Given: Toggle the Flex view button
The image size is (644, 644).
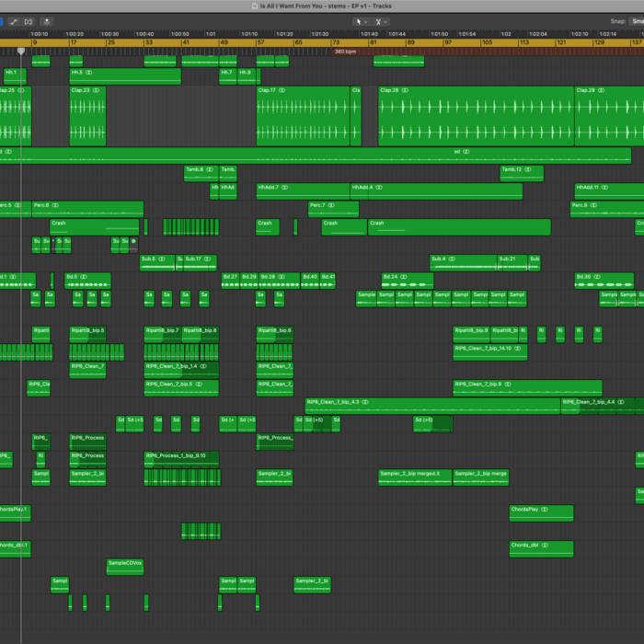Looking at the screenshot, I should 29,22.
